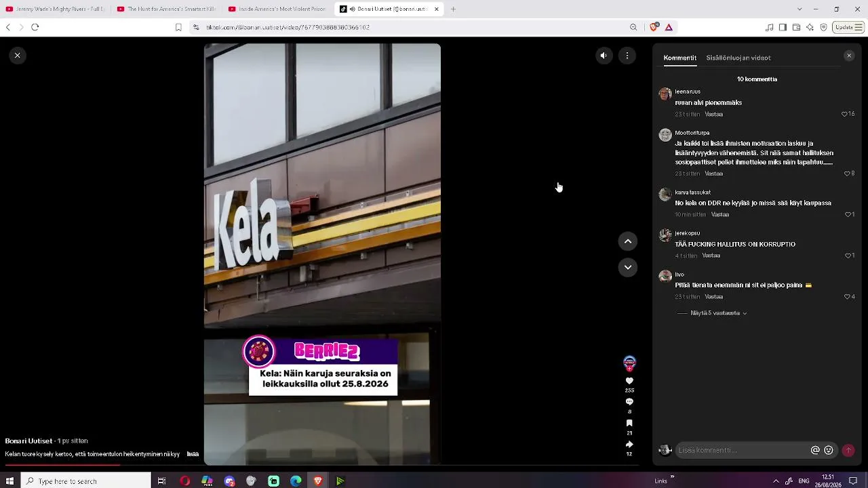Open a new browser tab
This screenshot has height=488, width=868.
pos(453,9)
